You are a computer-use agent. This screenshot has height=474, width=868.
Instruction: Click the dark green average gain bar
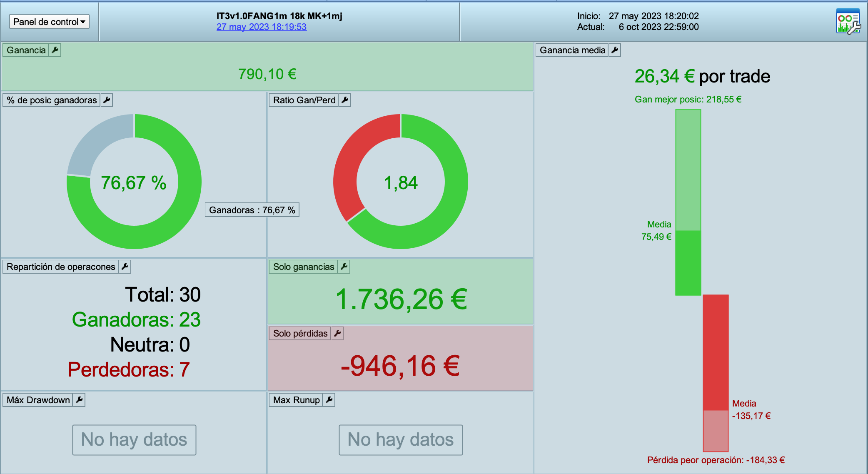coord(688,263)
